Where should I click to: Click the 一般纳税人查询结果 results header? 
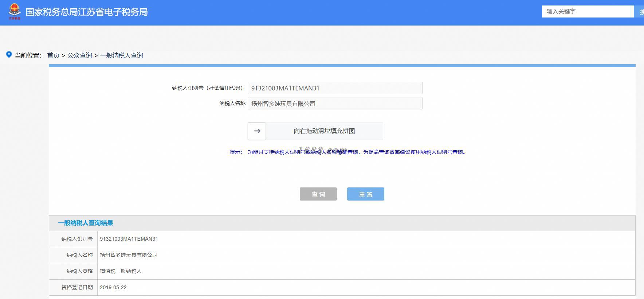(86, 223)
